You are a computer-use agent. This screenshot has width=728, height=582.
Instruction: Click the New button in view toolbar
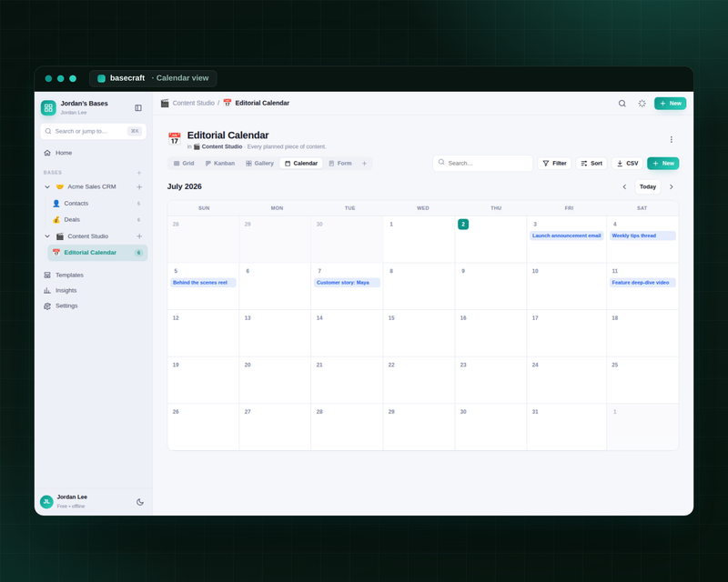663,164
